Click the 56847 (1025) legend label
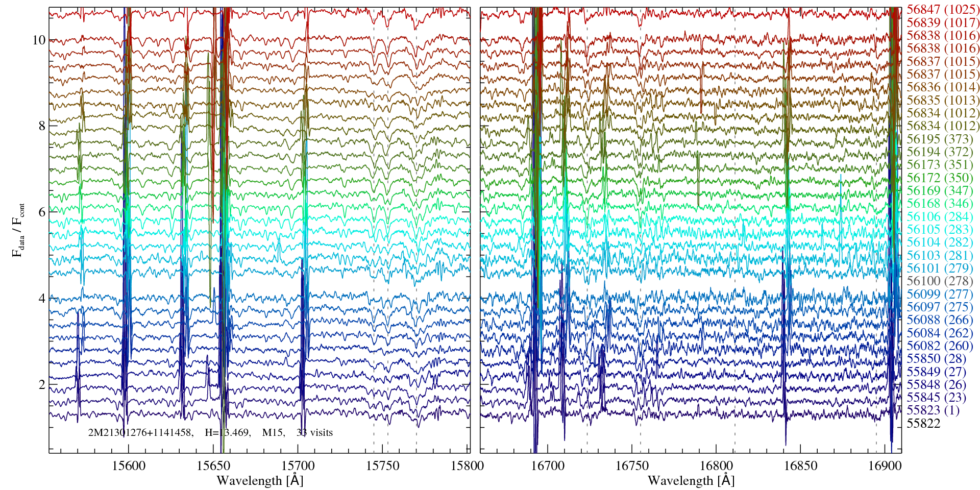The height and width of the screenshot is (490, 980). point(943,10)
